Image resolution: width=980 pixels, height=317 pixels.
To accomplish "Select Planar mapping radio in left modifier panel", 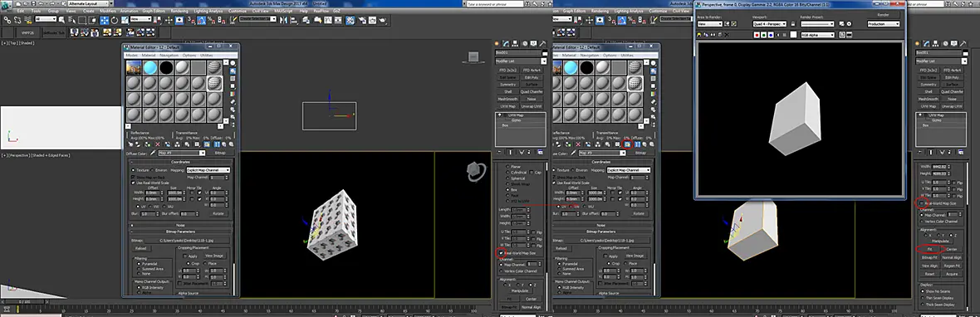I will tap(507, 167).
